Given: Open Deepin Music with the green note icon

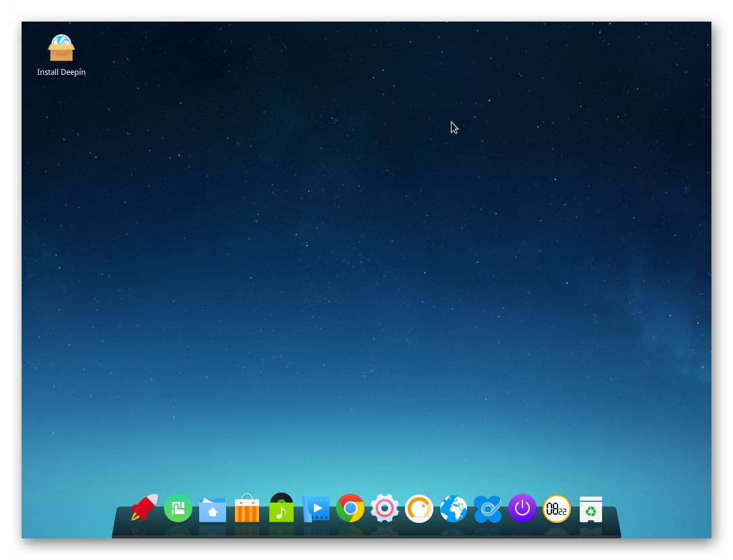Looking at the screenshot, I should point(281,507).
